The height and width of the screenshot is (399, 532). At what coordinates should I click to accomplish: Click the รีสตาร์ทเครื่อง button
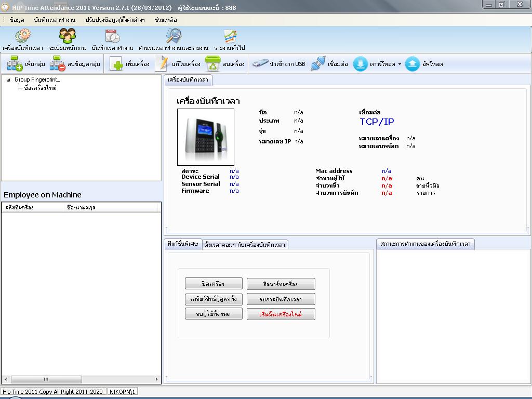[x=281, y=284]
